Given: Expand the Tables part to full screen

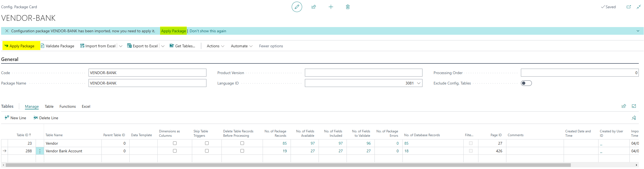Looking at the screenshot, I should [x=634, y=106].
